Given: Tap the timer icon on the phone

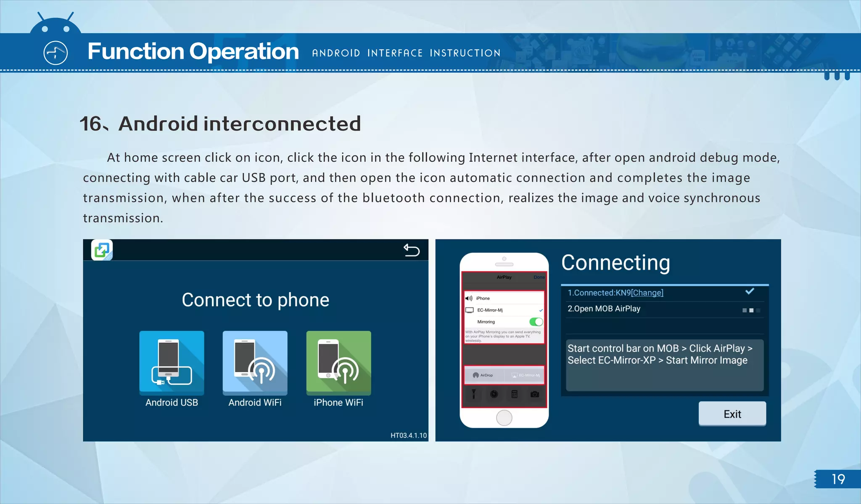Looking at the screenshot, I should (x=494, y=394).
